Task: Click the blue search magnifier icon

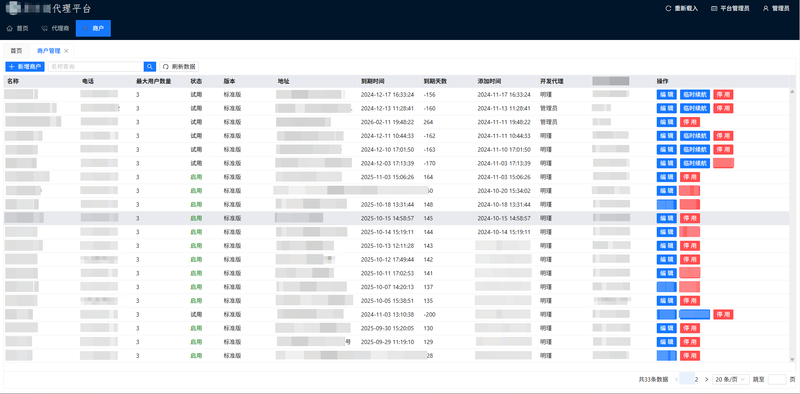Action: point(149,66)
